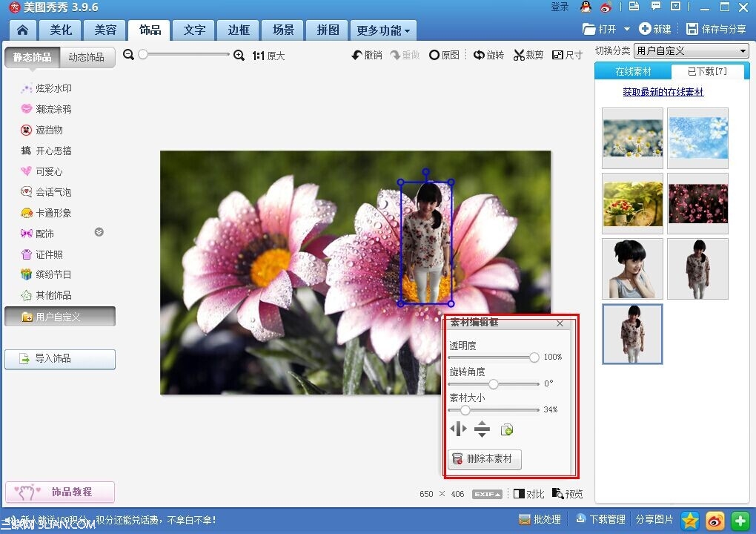Image resolution: width=756 pixels, height=534 pixels.
Task: Select 炫彩水印 category
Action: pos(46,88)
